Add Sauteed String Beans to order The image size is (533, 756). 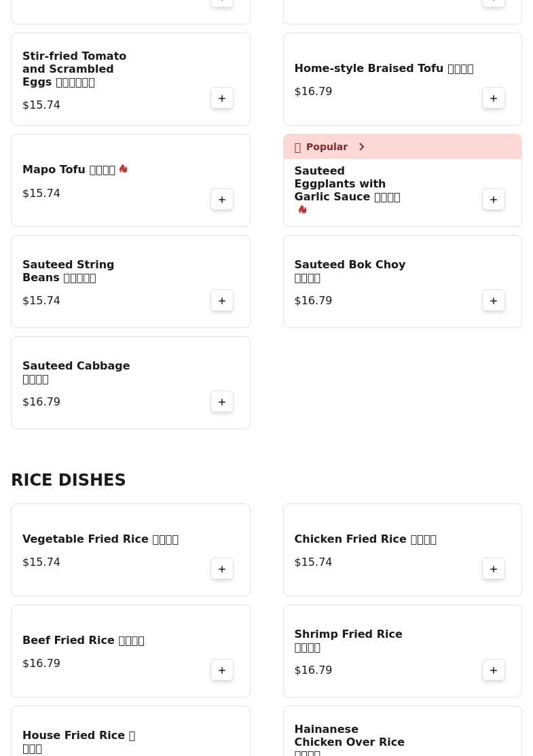point(222,301)
